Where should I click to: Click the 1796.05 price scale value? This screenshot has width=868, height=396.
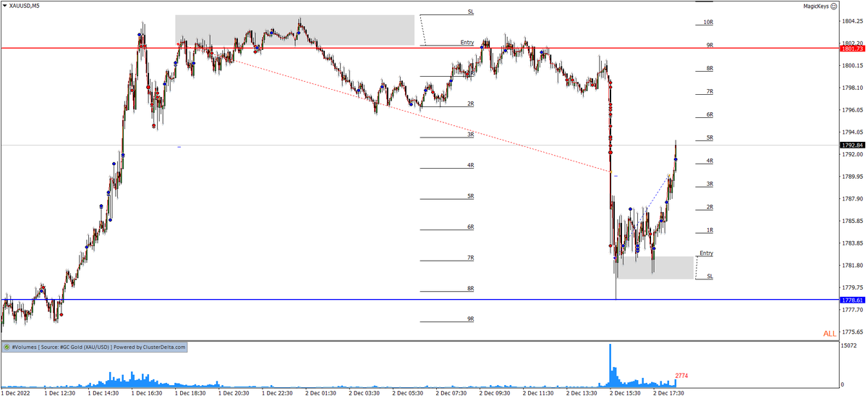(x=852, y=110)
